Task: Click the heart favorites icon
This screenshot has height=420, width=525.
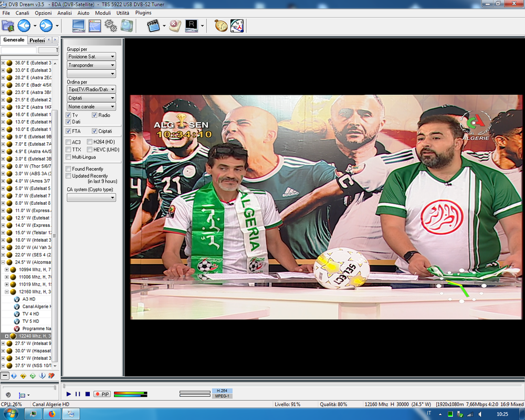Action: pyautogui.click(x=51, y=376)
